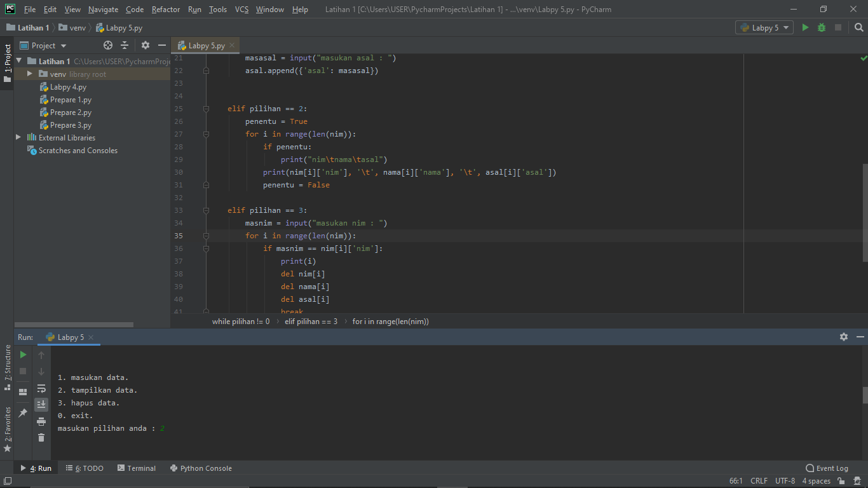Viewport: 868px width, 488px height.
Task: Open the Labpy 5 run configuration dropdown
Action: 764,28
